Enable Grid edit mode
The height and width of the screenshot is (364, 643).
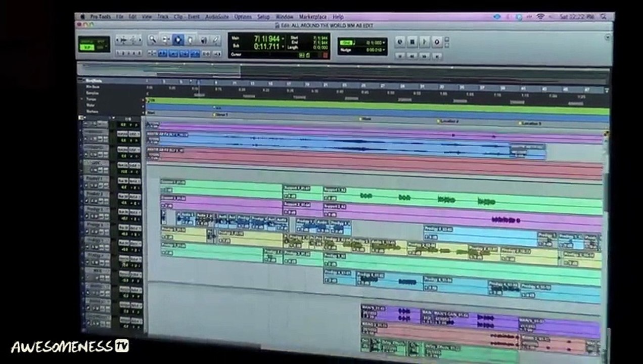[101, 47]
